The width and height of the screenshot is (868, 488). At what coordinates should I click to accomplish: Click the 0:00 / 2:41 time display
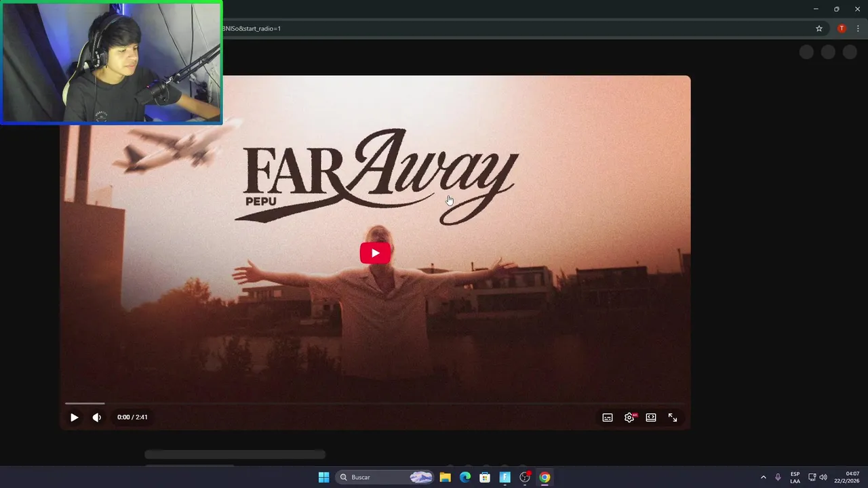click(x=132, y=418)
